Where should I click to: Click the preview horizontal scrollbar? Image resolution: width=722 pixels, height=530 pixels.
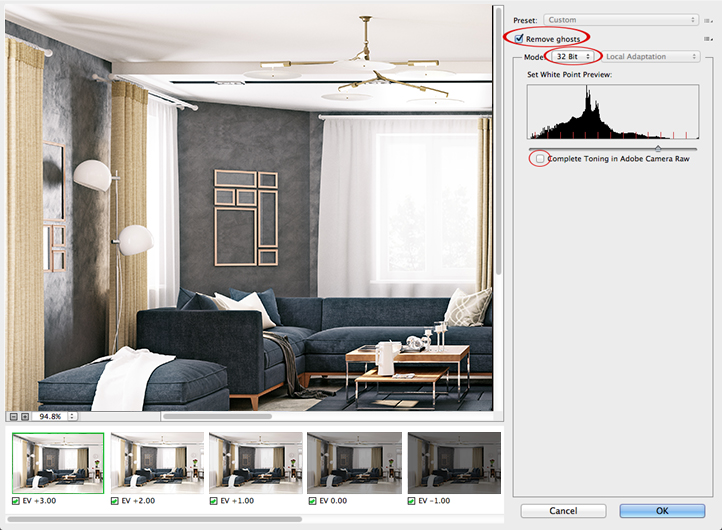[x=217, y=416]
